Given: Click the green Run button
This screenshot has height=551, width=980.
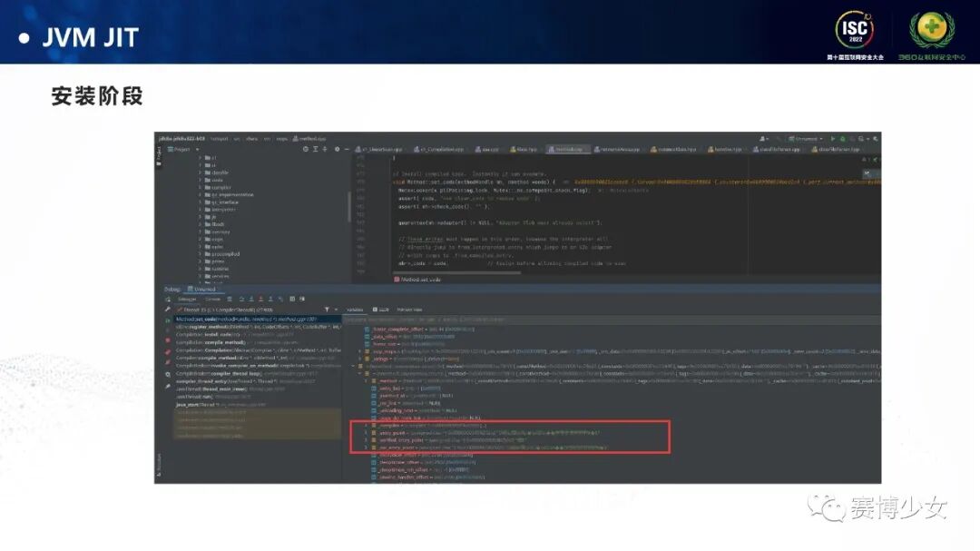Looking at the screenshot, I should click(832, 139).
